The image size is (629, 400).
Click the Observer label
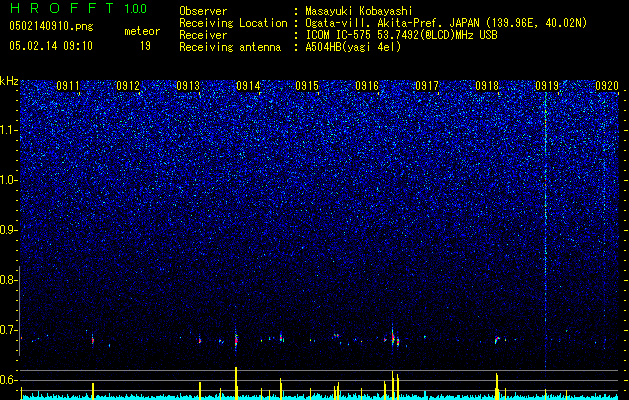pyautogui.click(x=203, y=11)
